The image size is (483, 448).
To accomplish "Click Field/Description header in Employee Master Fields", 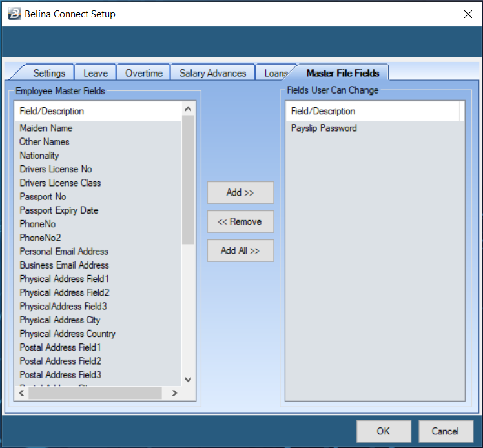I will tap(98, 111).
